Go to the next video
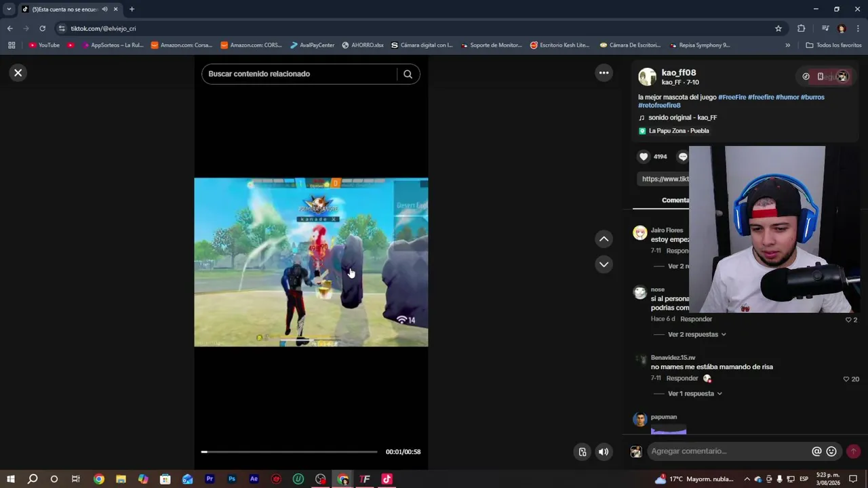Screen dimensions: 868x488 pyautogui.click(x=604, y=264)
